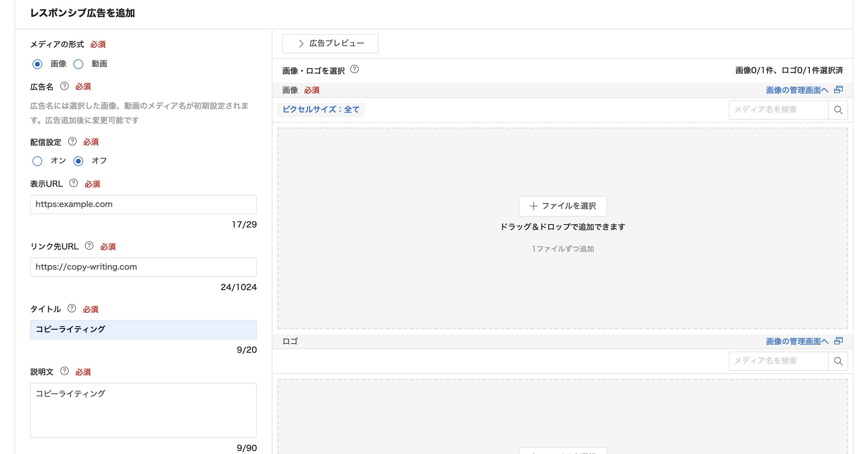Click ファイルを選択 button in image area

pos(562,206)
